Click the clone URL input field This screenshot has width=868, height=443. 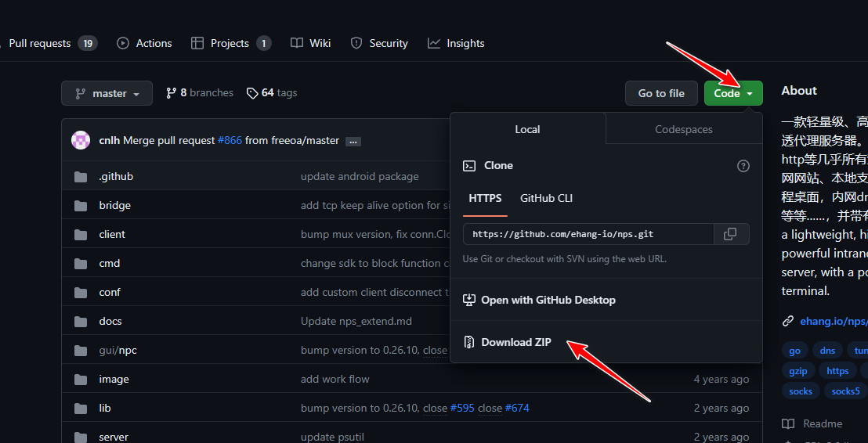tap(588, 234)
